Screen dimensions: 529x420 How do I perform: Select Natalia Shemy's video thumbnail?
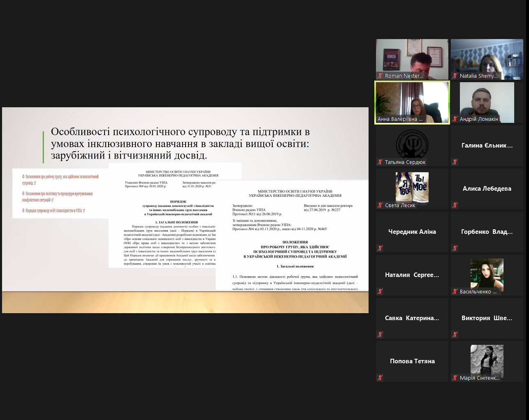487,59
